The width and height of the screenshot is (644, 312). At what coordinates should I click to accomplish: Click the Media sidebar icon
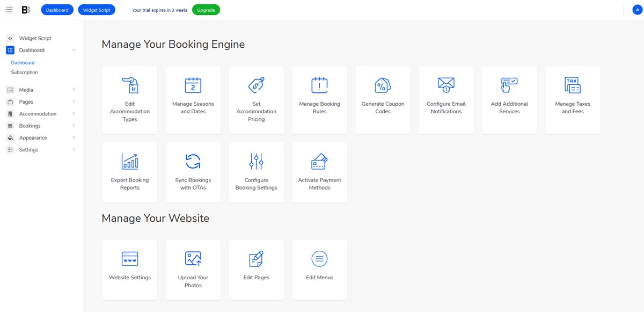pyautogui.click(x=10, y=90)
